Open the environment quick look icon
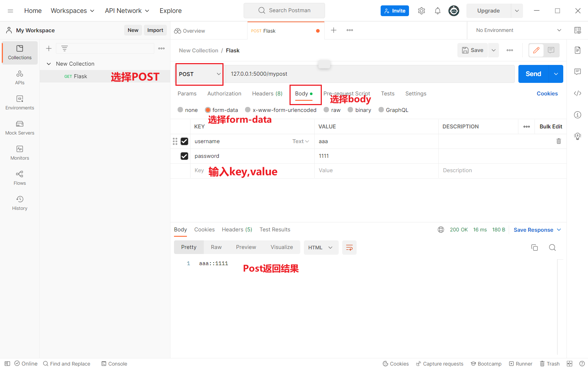Screen dimensions: 588x367 (578, 30)
